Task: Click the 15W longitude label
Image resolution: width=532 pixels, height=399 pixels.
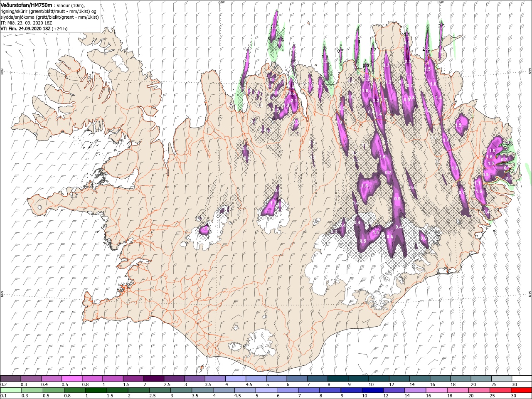Action: click(x=440, y=2)
